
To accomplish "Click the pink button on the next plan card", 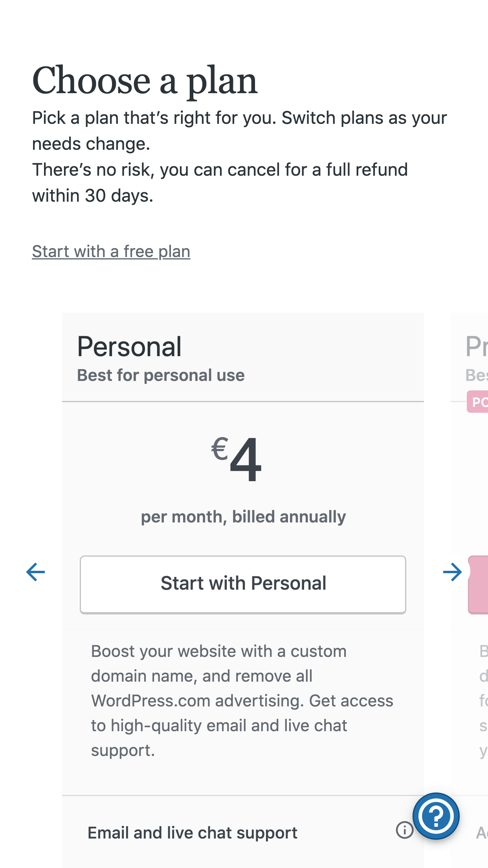I will (479, 585).
